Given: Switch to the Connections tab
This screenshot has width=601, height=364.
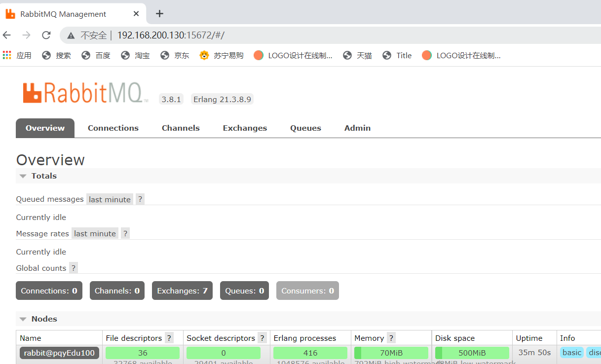Looking at the screenshot, I should pyautogui.click(x=113, y=128).
